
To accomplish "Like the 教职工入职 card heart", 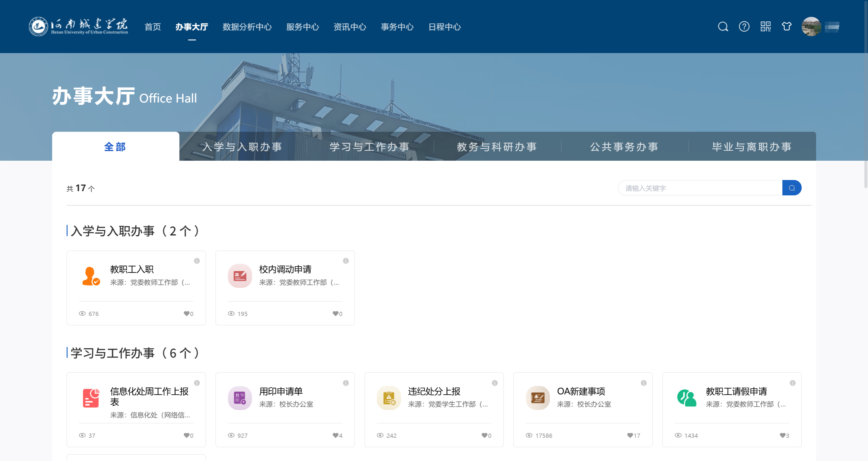I will click(x=186, y=314).
